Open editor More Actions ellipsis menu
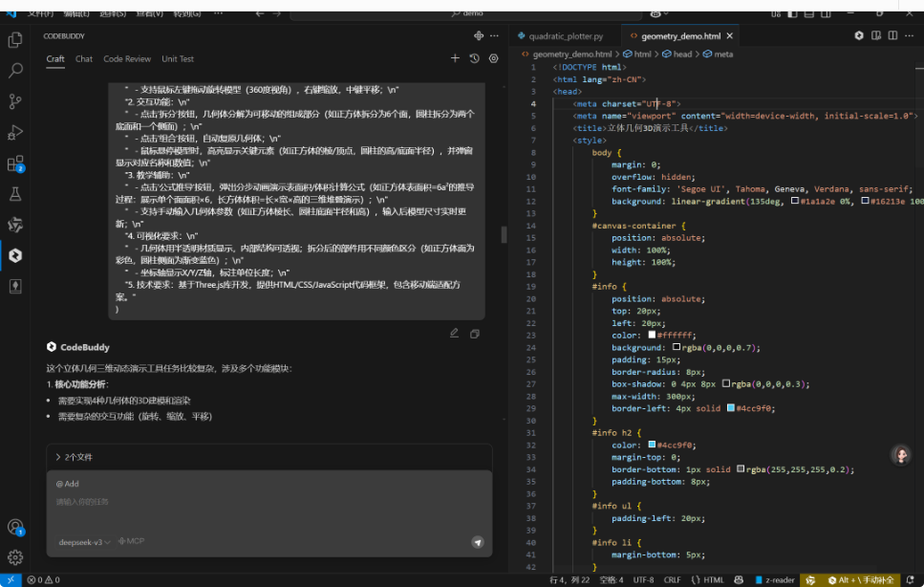Image resolution: width=924 pixels, height=587 pixels. pyautogui.click(x=910, y=36)
